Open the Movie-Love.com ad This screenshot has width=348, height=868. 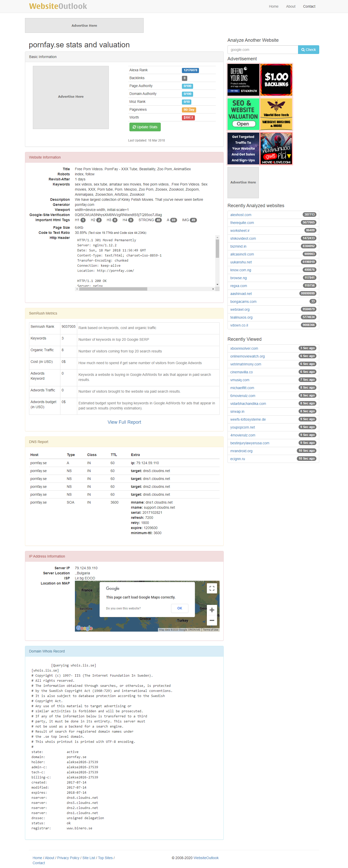point(276,149)
